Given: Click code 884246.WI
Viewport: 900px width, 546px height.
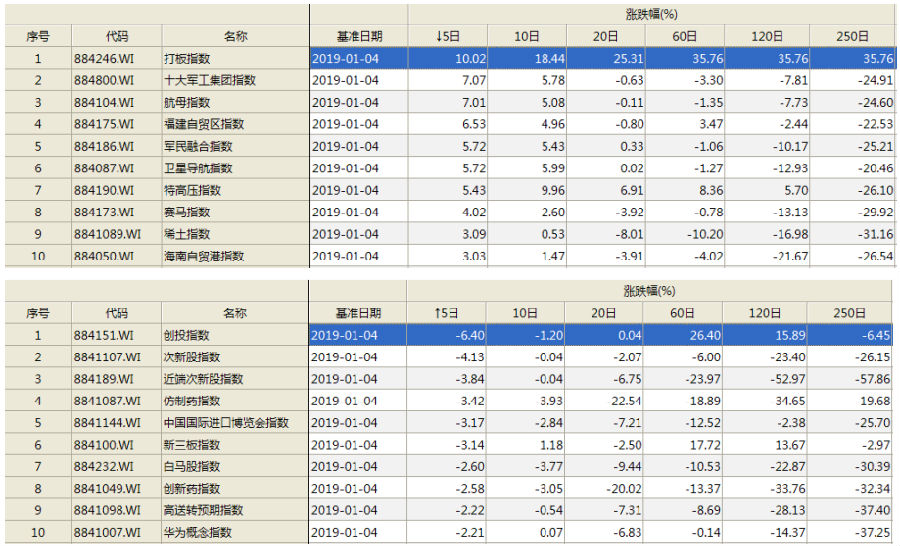Looking at the screenshot, I should pos(104,59).
